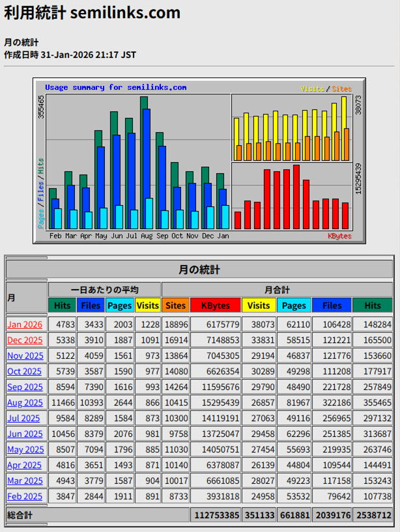The image size is (400, 532).
Task: Click the Nov 2025 link
Action: 25,356
